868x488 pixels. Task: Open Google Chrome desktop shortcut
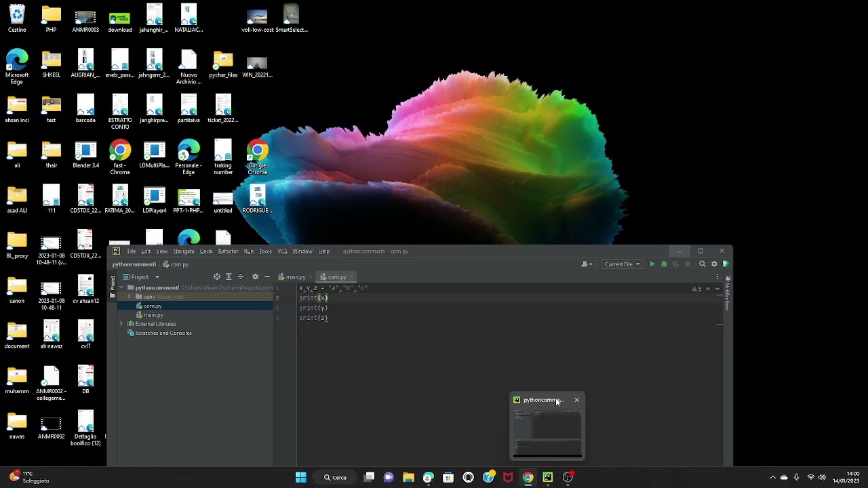[x=257, y=157]
